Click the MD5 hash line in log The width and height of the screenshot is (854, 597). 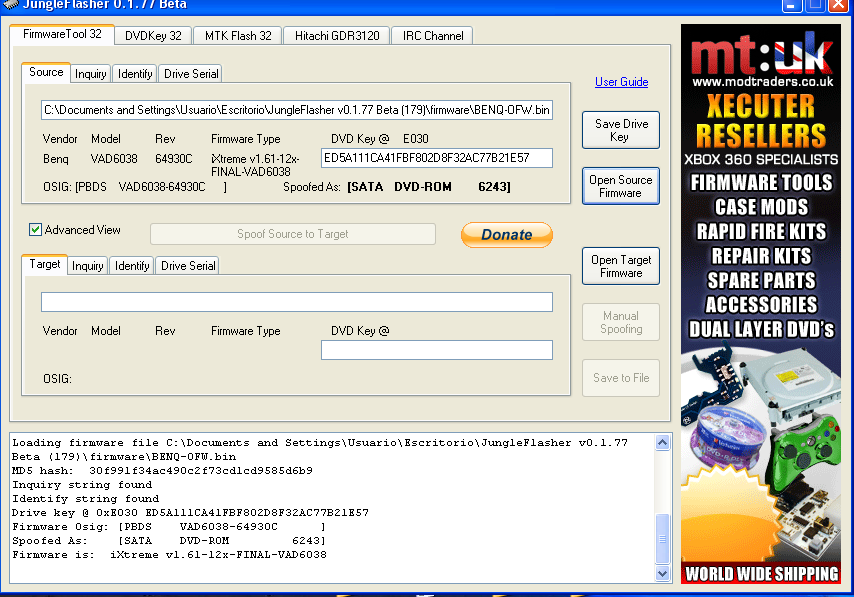point(162,471)
